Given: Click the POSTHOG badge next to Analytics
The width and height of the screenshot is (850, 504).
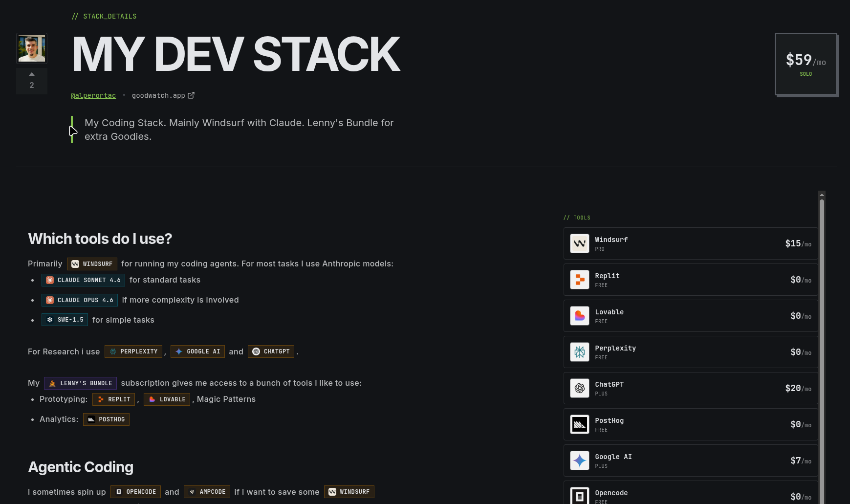Looking at the screenshot, I should [x=106, y=419].
